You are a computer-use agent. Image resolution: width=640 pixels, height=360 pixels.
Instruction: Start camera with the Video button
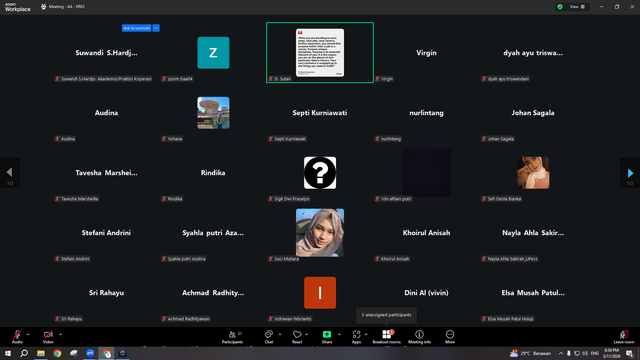(48, 337)
